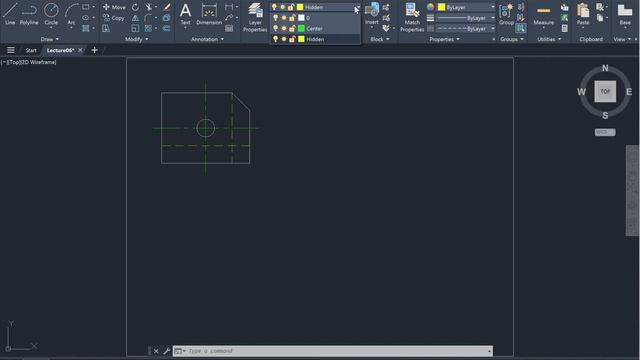Expand the Utilities panel
This screenshot has height=360, width=640.
(x=549, y=39)
